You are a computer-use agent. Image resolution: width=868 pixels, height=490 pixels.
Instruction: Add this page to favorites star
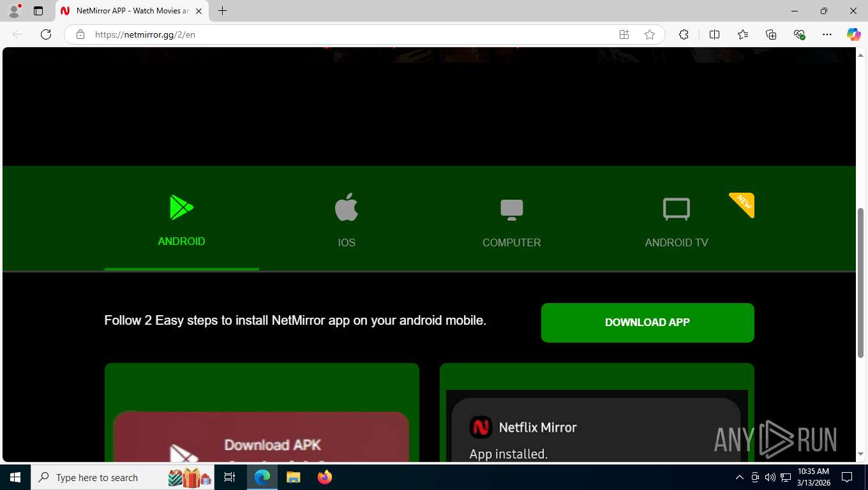650,34
